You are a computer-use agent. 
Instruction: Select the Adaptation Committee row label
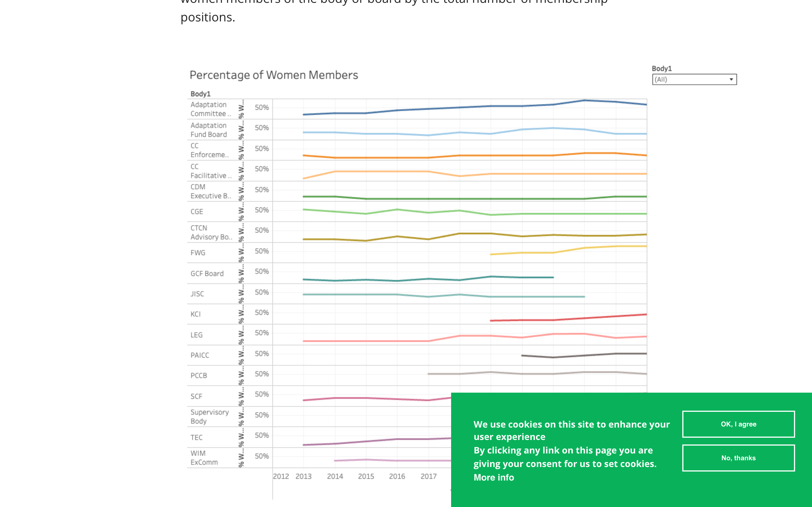point(209,109)
